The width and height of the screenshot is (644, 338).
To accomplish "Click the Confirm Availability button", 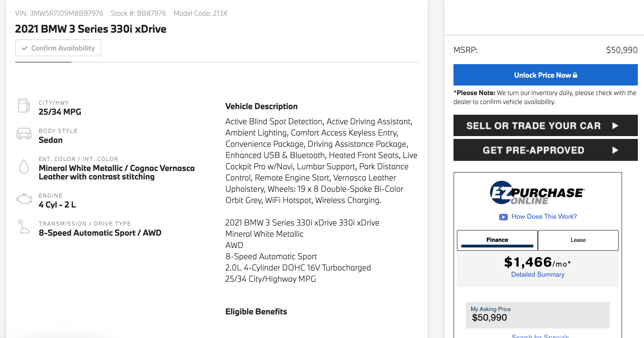I will point(58,48).
